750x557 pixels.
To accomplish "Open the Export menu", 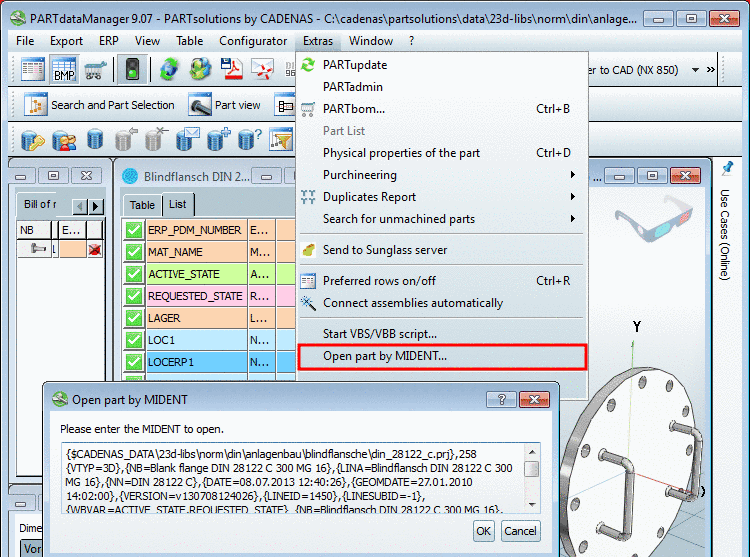I will (66, 41).
